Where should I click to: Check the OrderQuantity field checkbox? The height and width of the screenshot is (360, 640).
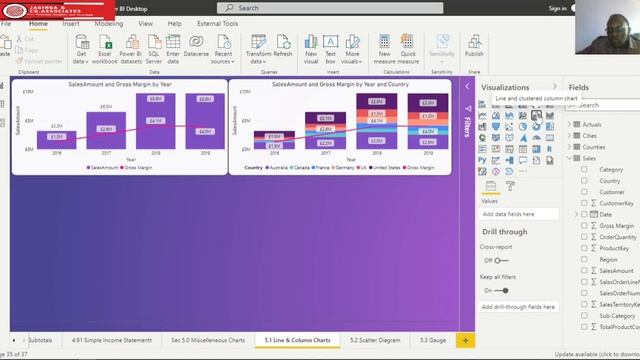point(584,237)
